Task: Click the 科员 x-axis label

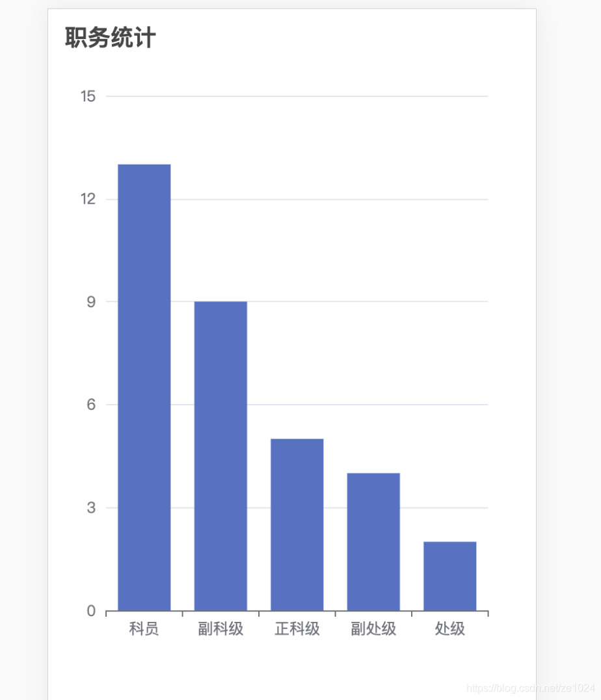Action: 144,628
